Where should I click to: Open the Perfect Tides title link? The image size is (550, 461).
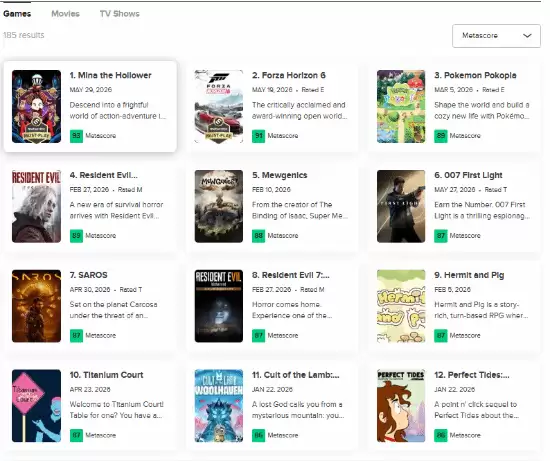(x=471, y=375)
